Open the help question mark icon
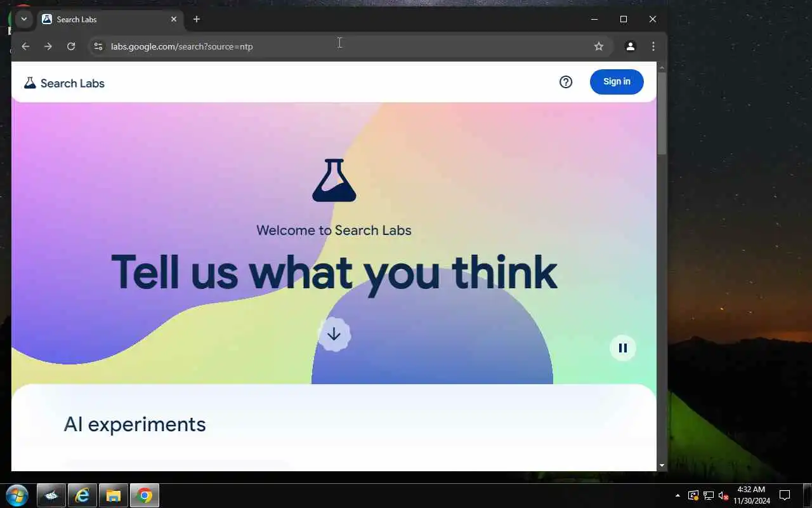 click(566, 82)
